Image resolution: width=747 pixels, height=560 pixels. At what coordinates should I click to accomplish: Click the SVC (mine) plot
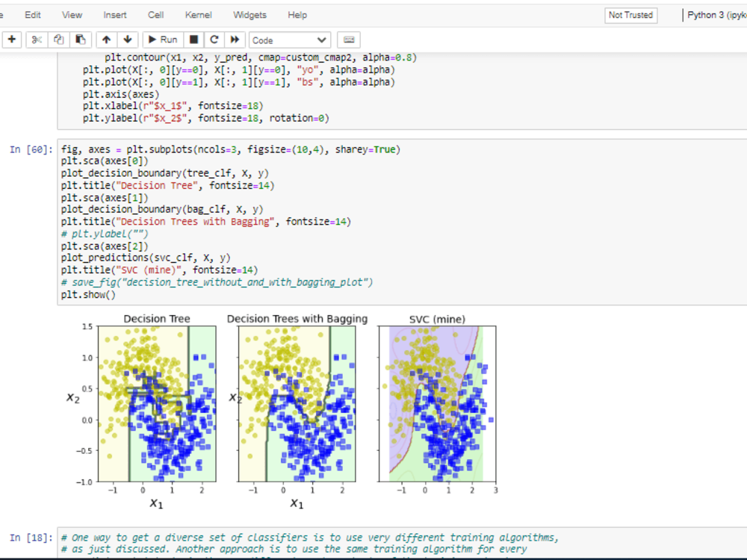coord(437,404)
